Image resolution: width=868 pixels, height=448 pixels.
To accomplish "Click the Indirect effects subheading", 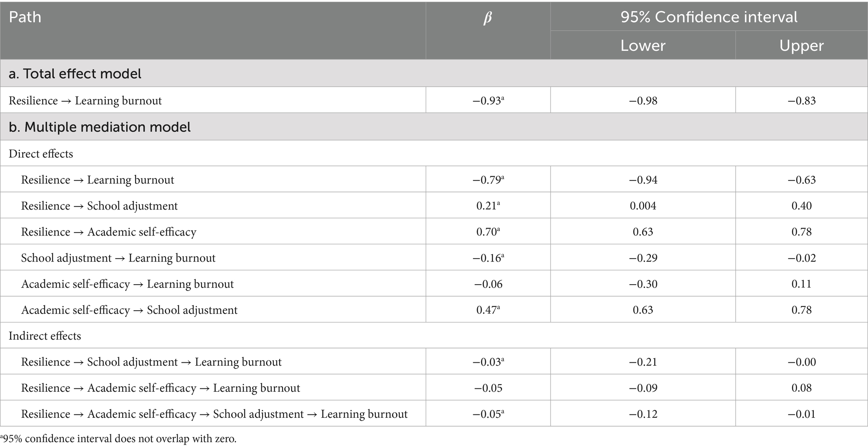I will [x=45, y=336].
